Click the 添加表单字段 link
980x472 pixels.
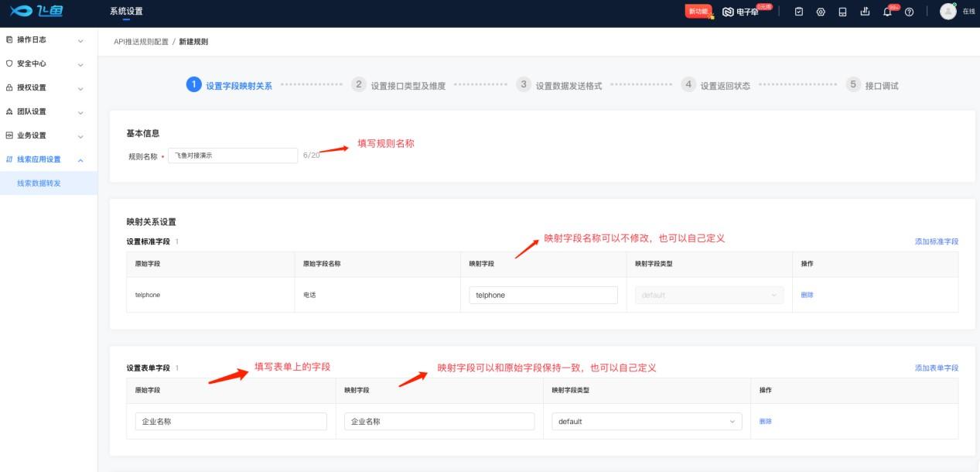pos(936,368)
